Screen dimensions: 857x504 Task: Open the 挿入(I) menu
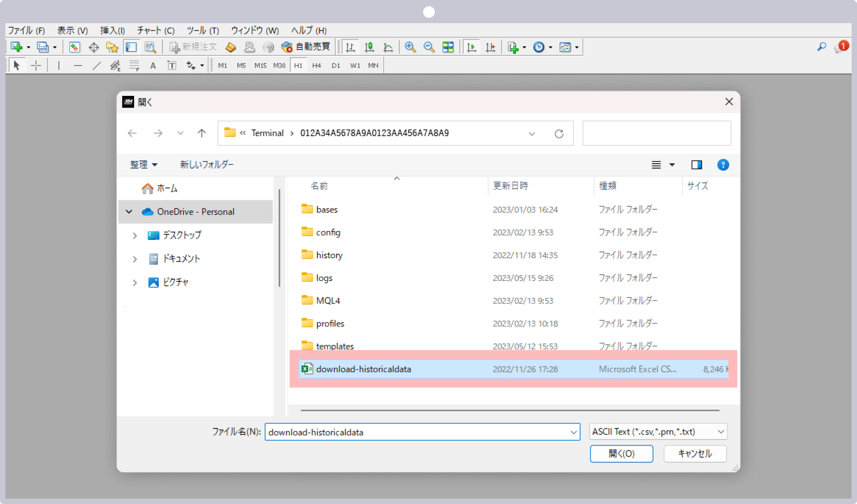pos(112,30)
